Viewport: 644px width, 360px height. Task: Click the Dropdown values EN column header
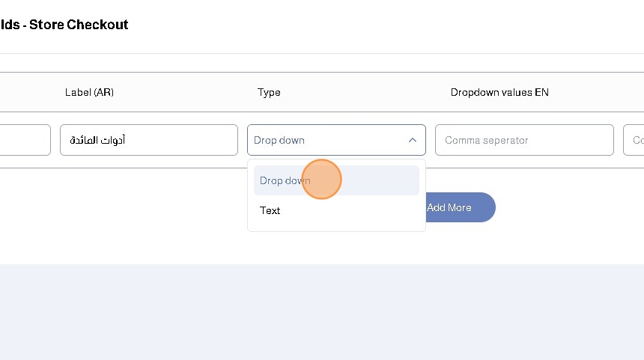click(x=499, y=92)
